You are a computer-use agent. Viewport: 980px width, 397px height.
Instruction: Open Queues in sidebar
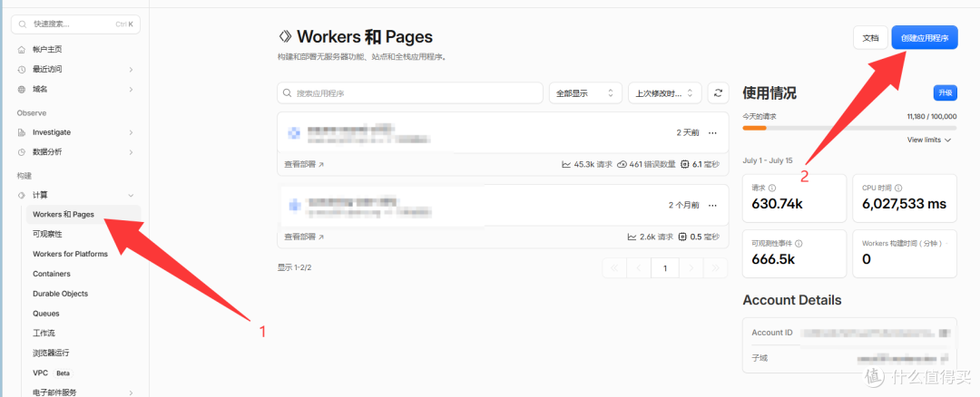[45, 314]
